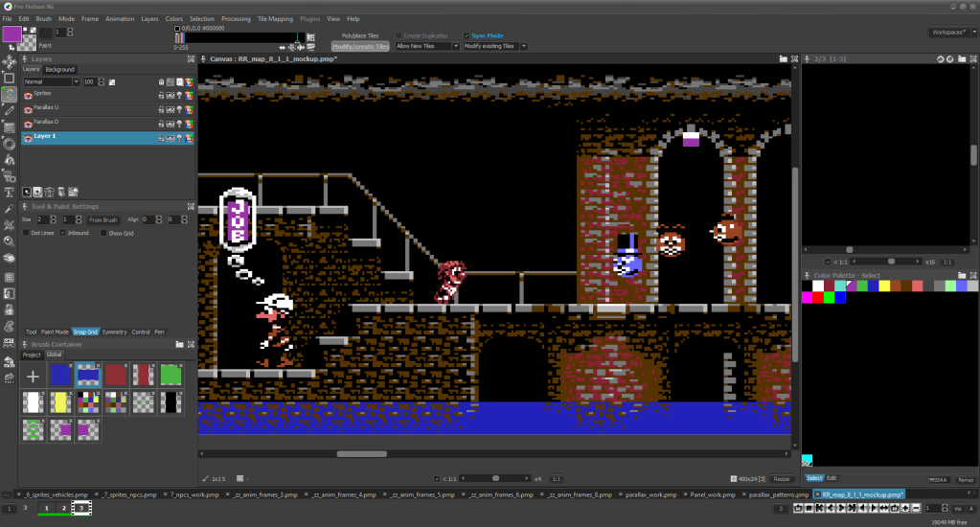The width and height of the screenshot is (980, 527).
Task: Click the Modify/create Tiles button
Action: coord(360,46)
